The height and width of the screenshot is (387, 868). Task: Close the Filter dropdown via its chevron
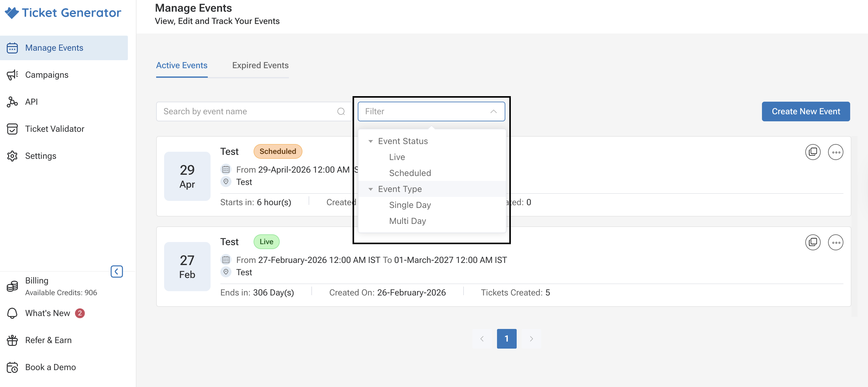493,111
